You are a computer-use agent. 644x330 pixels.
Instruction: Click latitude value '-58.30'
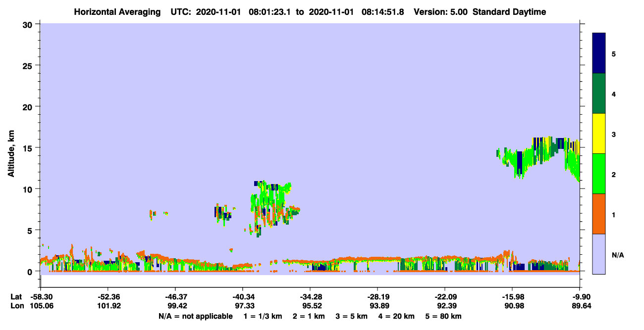click(41, 297)
